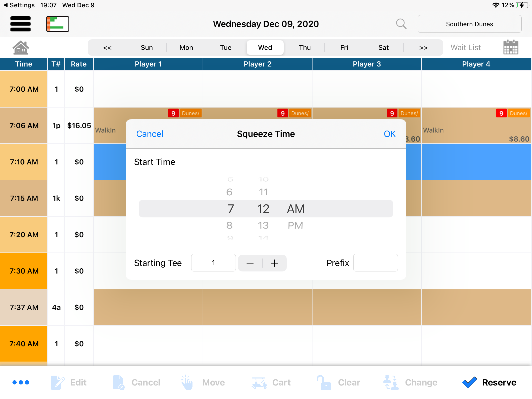The height and width of the screenshot is (399, 532).
Task: Choose minute 11 in the picker wheel
Action: [x=263, y=192]
